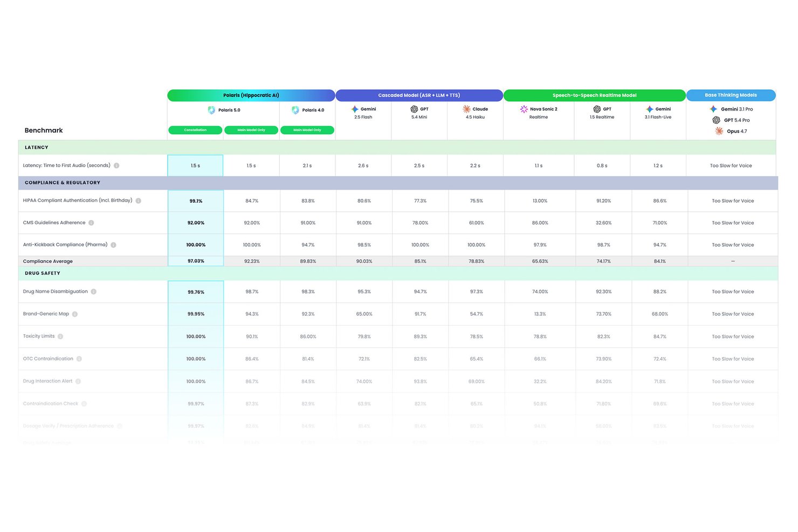Image resolution: width=798 pixels, height=532 pixels.
Task: Click the info icon after CMS Guidelines Adherence
Action: coord(91,223)
